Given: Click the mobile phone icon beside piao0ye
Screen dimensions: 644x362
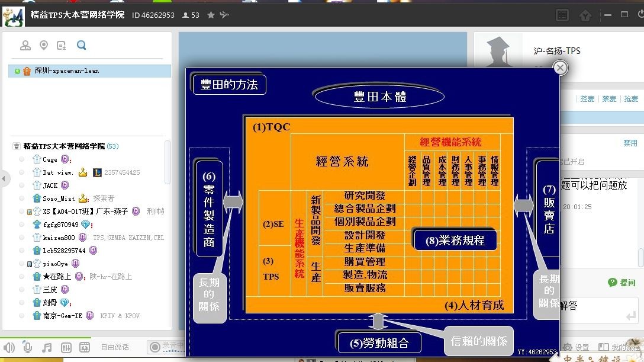Looking at the screenshot, I should tap(29, 264).
